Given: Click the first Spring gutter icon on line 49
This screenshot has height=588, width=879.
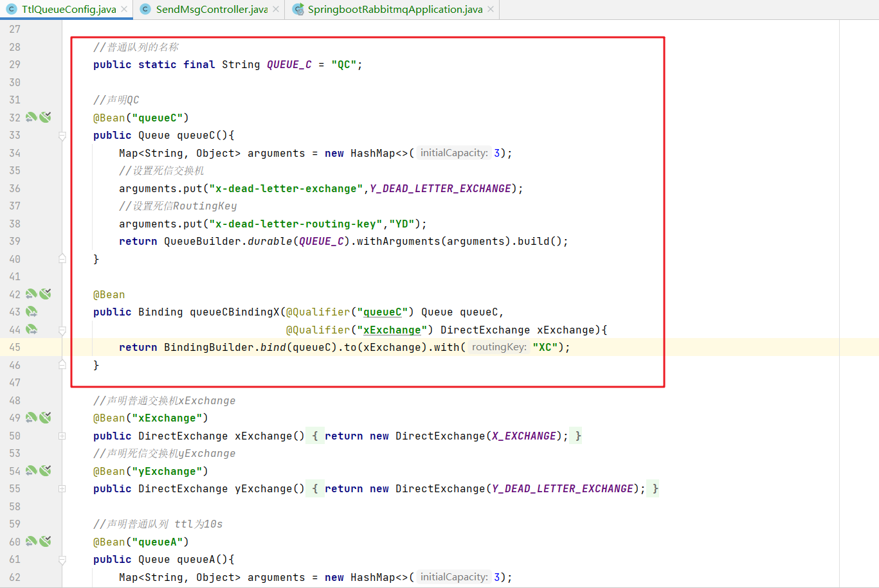Looking at the screenshot, I should click(32, 418).
